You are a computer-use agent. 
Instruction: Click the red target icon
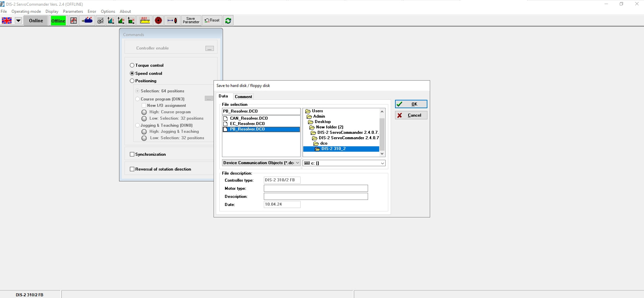tap(158, 21)
